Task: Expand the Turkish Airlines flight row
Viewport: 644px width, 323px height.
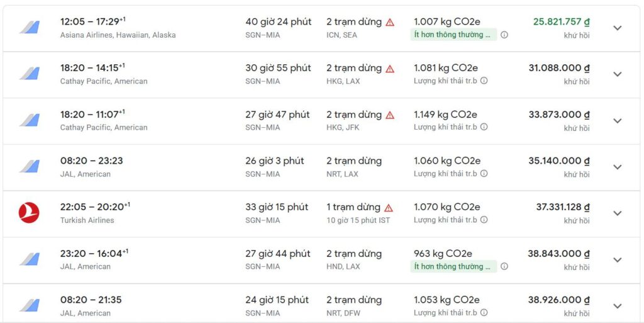Action: click(x=617, y=213)
